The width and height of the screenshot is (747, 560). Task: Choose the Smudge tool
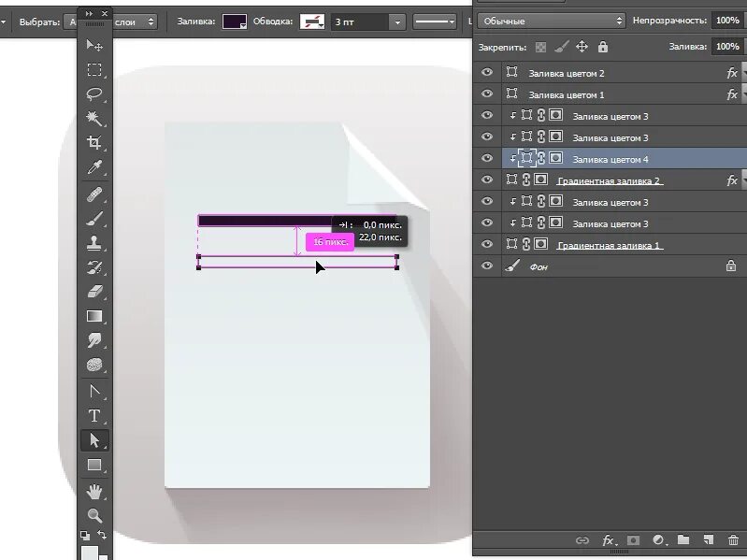click(94, 340)
